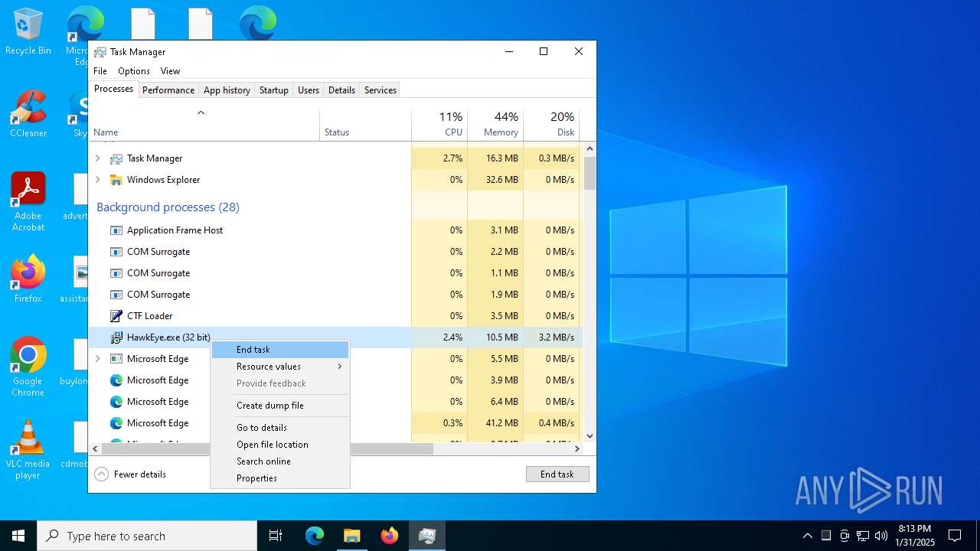The image size is (980, 551).
Task: Open the Windows Start menu
Action: pyautogui.click(x=18, y=536)
